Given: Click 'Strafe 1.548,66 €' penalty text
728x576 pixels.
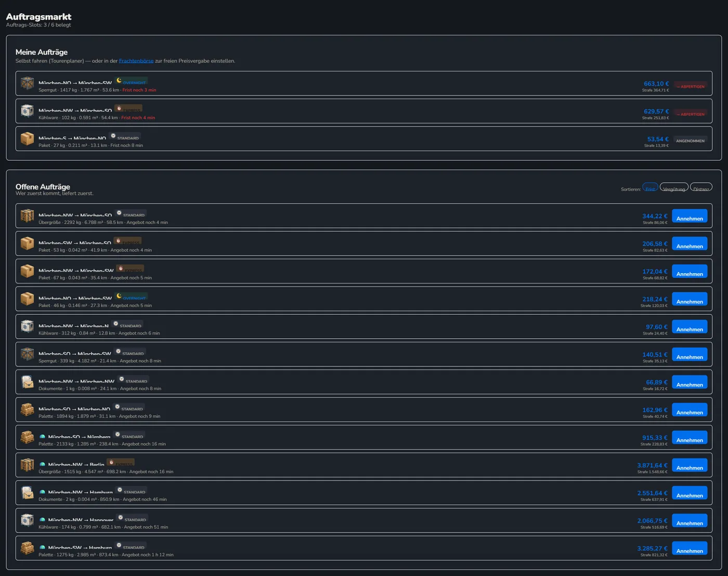Looking at the screenshot, I should click(652, 472).
